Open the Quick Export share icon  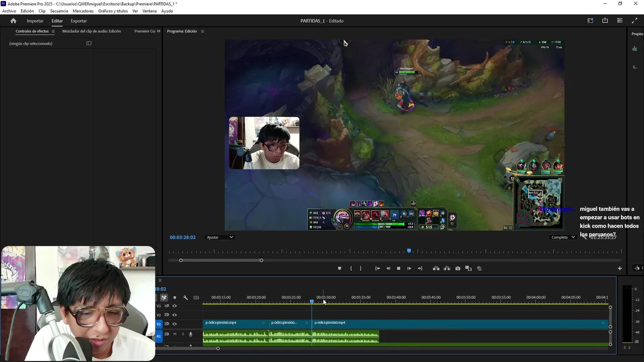click(x=605, y=21)
